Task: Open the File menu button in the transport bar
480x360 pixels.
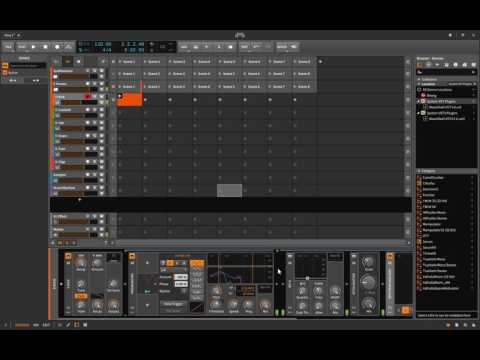Action: click(x=8, y=47)
